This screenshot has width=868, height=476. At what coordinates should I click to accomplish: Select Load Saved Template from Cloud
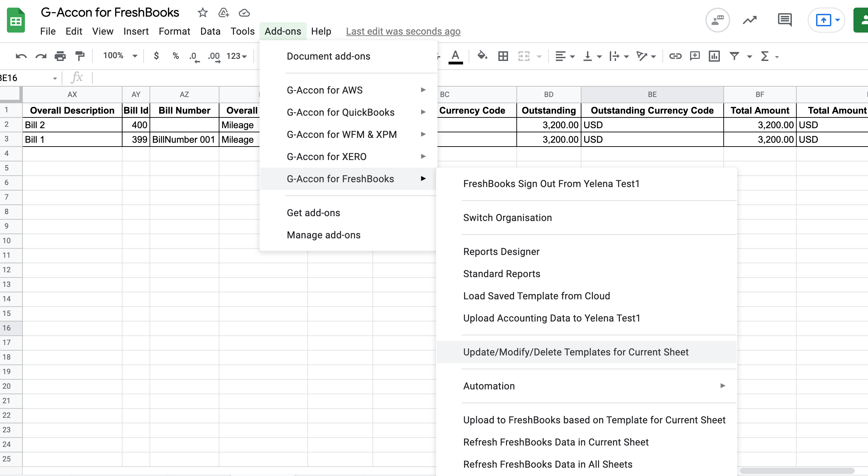pos(587,296)
